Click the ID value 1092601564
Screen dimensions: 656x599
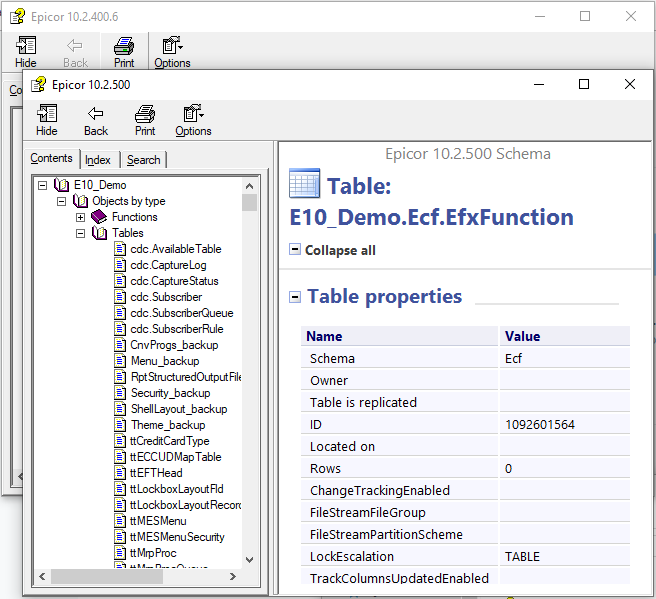[540, 425]
